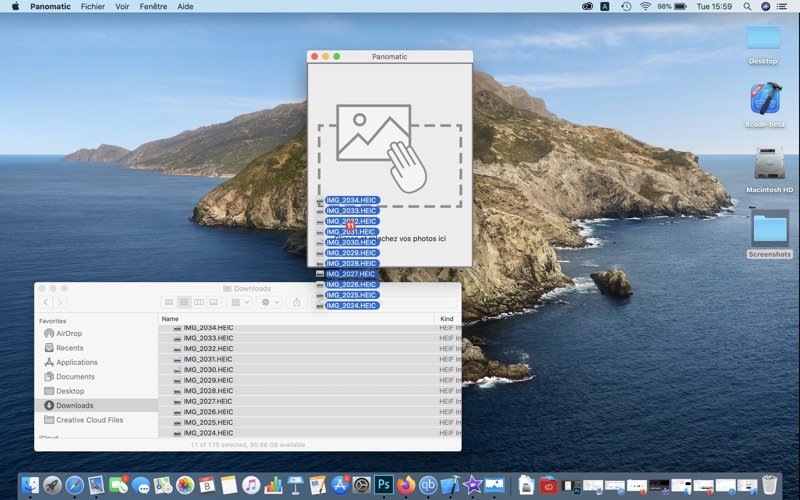The image size is (800, 500).
Task: Open iMovie from the Dock
Action: pos(472,485)
